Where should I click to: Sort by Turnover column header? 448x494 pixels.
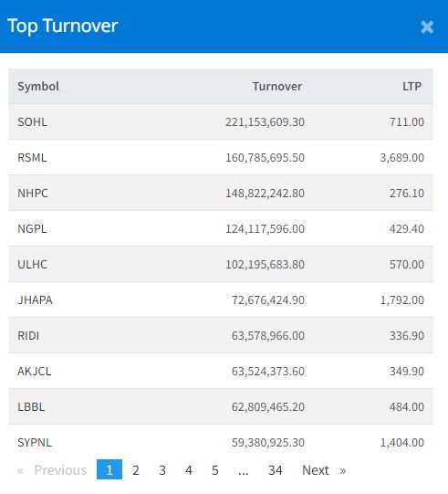point(277,87)
